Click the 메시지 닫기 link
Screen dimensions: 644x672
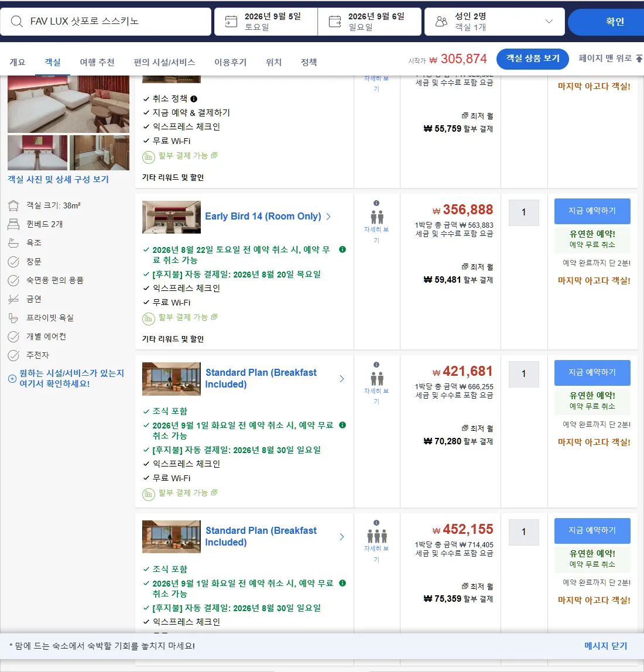pyautogui.click(x=605, y=646)
